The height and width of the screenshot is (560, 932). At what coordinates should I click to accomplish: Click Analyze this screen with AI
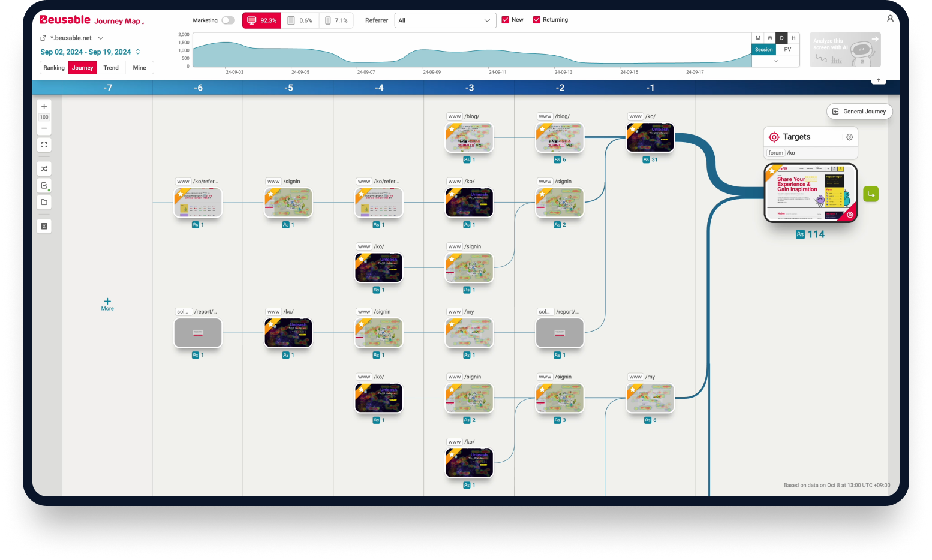[844, 50]
